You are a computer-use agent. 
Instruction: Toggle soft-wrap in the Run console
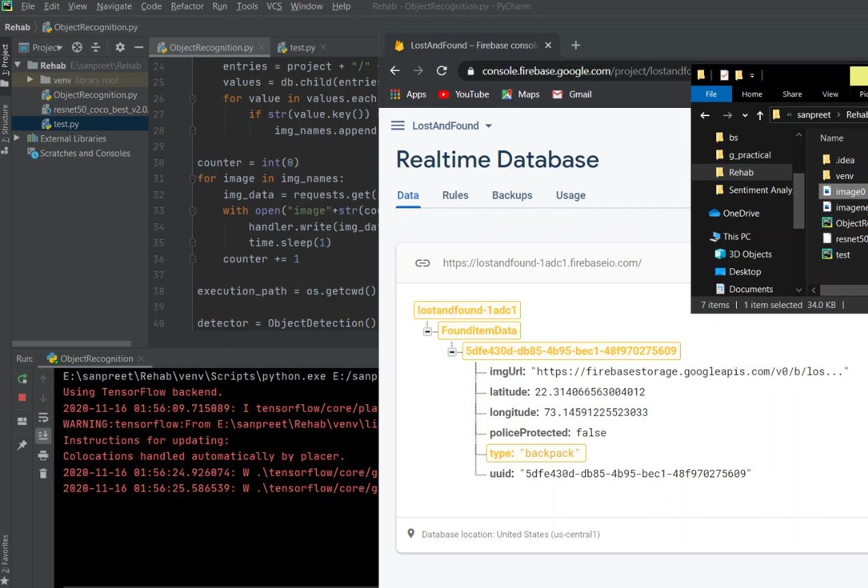43,417
